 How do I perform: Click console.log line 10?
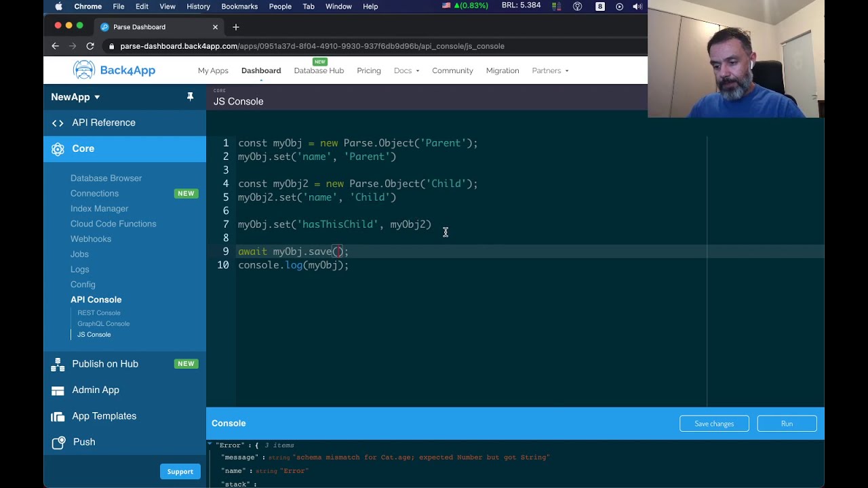tap(293, 265)
